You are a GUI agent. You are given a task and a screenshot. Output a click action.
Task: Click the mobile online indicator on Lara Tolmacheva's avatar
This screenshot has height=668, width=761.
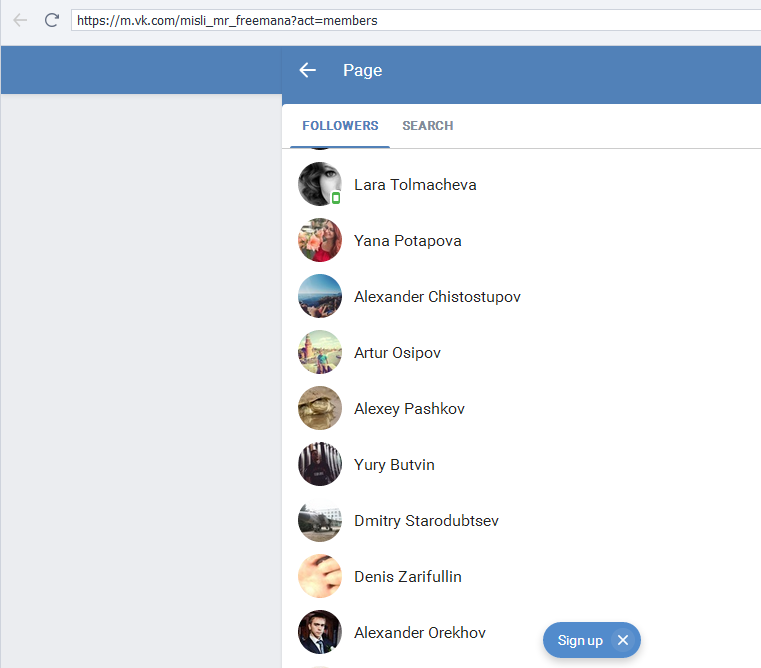tap(336, 198)
